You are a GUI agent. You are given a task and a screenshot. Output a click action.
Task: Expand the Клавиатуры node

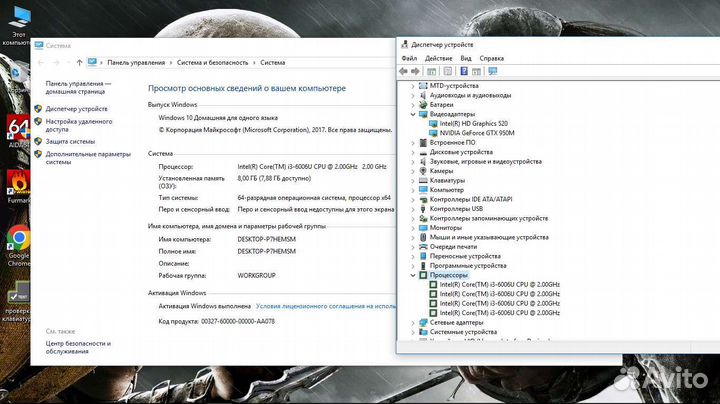point(413,180)
